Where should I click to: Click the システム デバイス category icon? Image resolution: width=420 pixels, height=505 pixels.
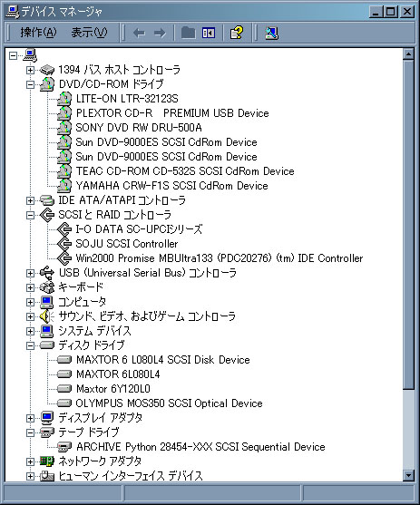pyautogui.click(x=47, y=331)
